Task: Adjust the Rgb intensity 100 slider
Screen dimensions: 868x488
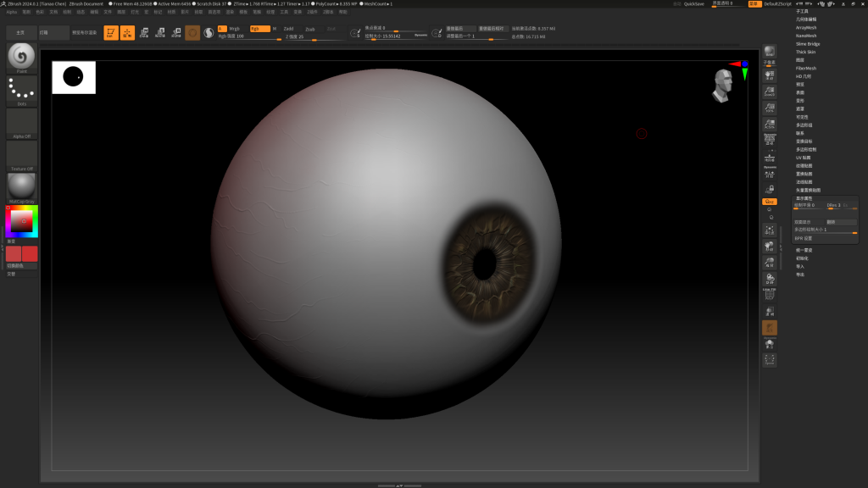Action: tap(250, 36)
